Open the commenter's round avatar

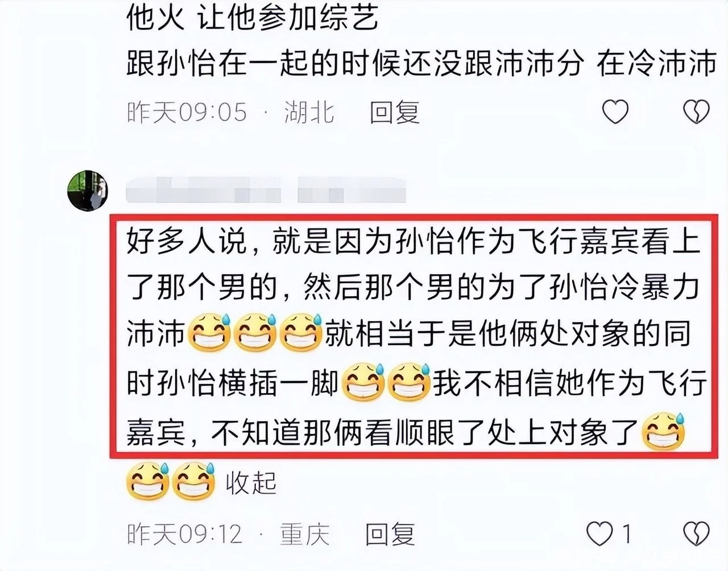88,191
